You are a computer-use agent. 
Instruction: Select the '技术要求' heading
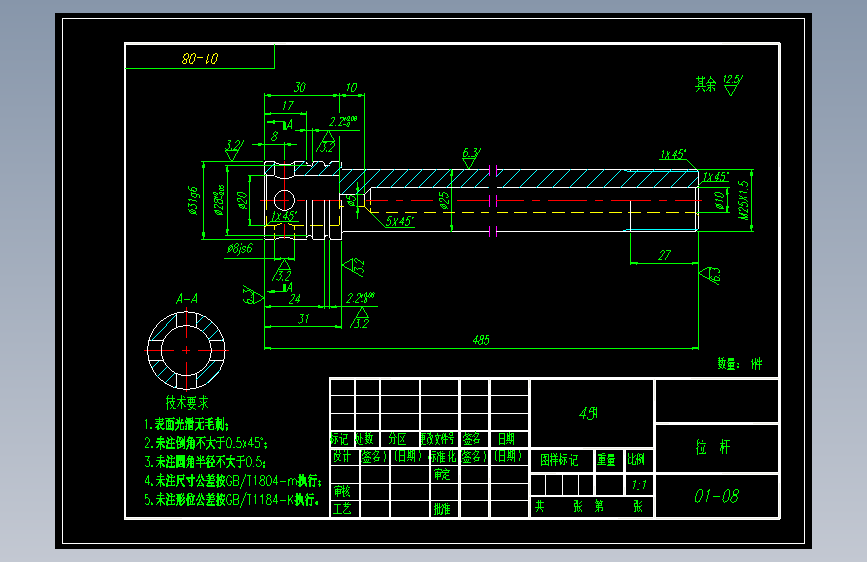click(x=187, y=403)
